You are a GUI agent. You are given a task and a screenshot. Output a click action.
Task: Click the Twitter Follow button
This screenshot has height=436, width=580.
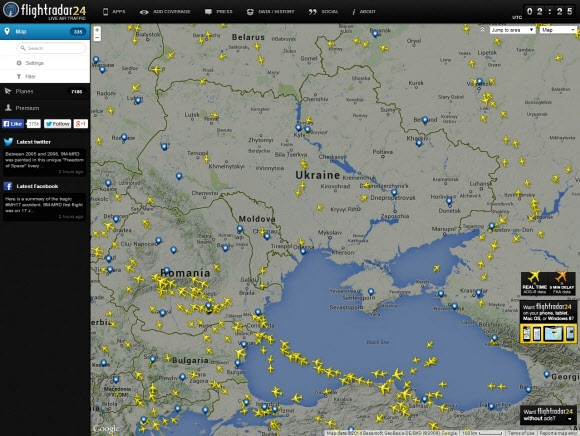pos(57,124)
